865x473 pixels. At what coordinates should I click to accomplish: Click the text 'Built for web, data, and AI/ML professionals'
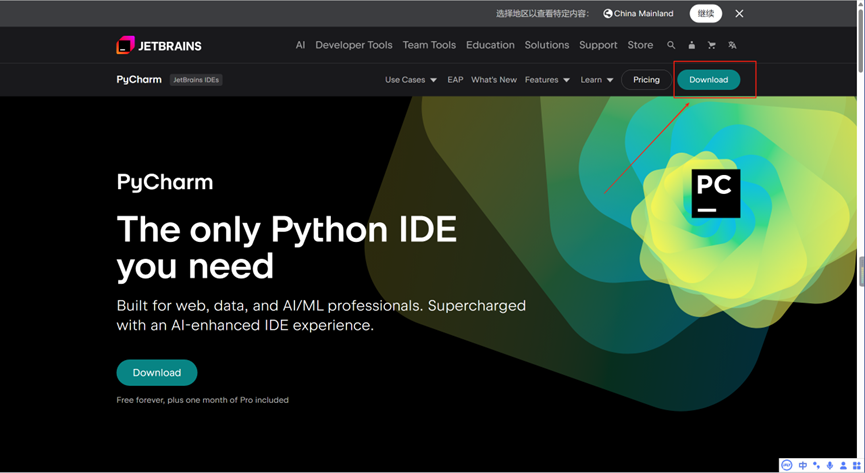click(x=270, y=305)
